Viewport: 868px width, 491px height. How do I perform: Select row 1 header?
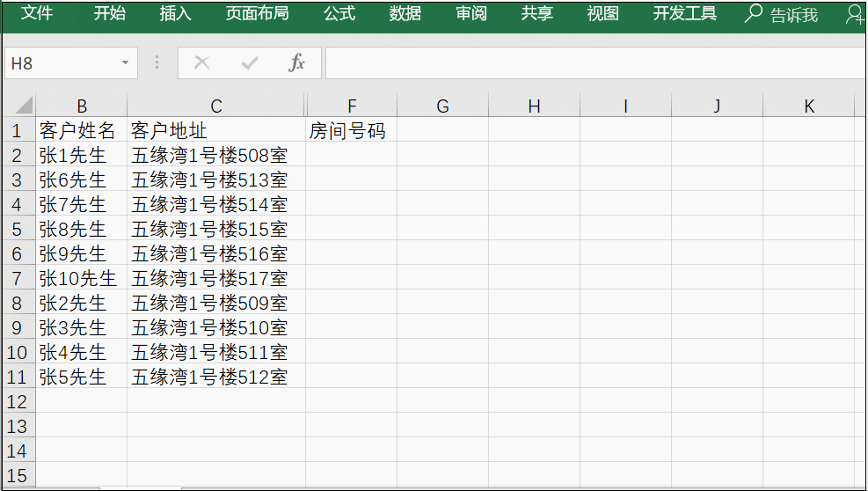17,131
